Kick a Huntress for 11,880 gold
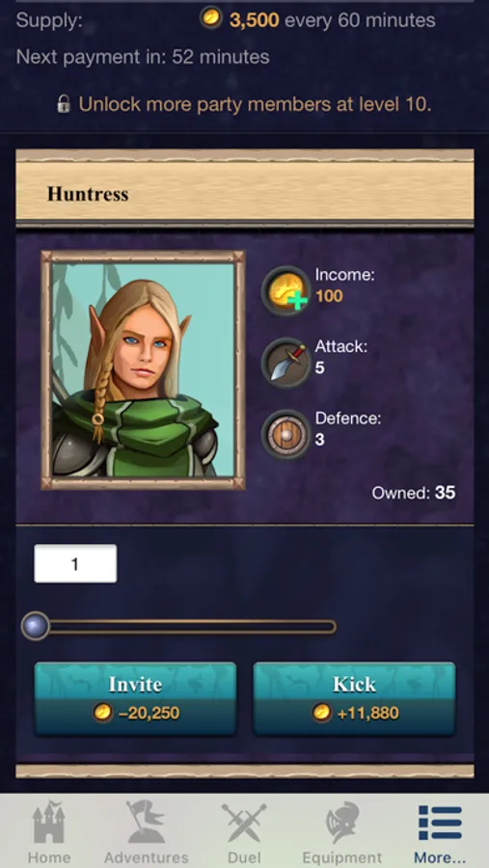The height and width of the screenshot is (868, 489). (354, 698)
